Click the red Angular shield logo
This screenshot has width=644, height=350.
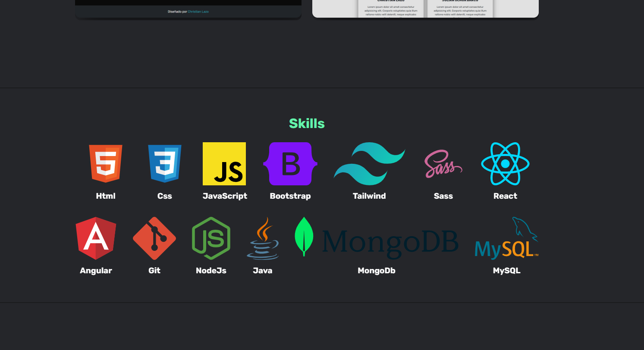96,238
